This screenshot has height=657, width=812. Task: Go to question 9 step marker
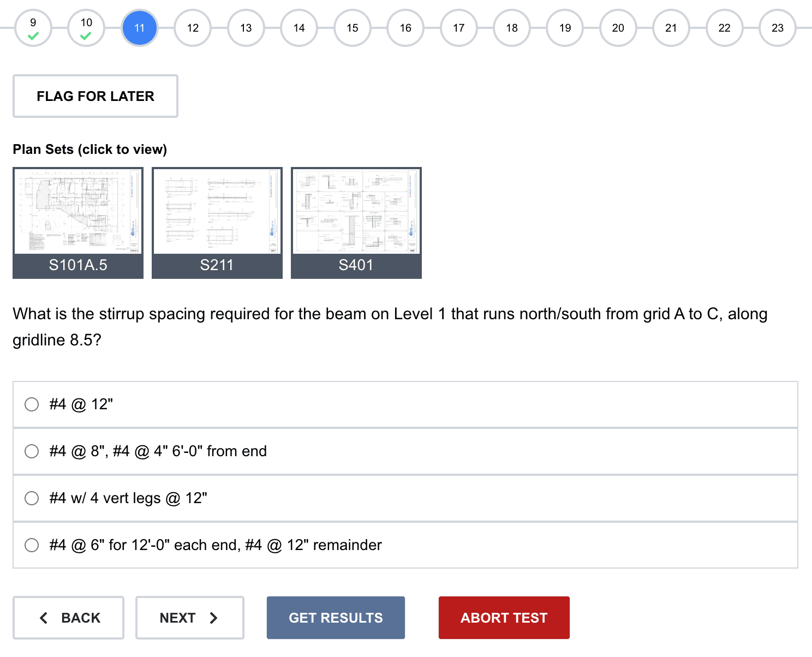coord(33,28)
